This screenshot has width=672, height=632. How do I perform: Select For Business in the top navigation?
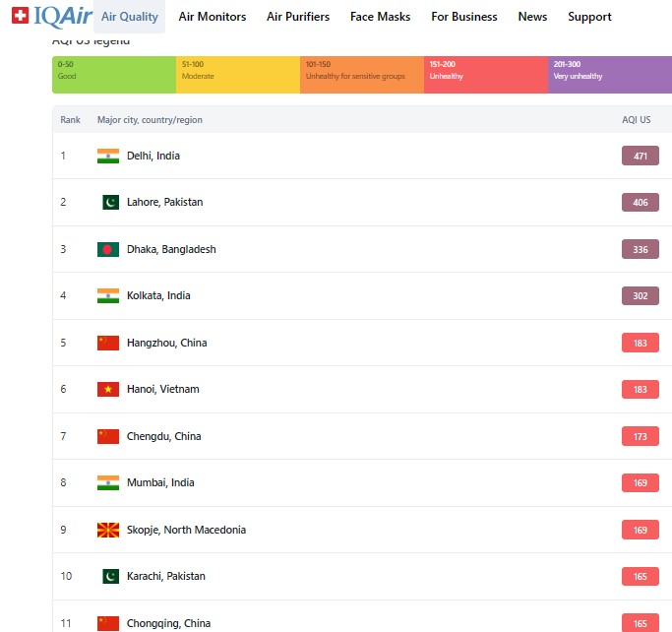pyautogui.click(x=464, y=17)
